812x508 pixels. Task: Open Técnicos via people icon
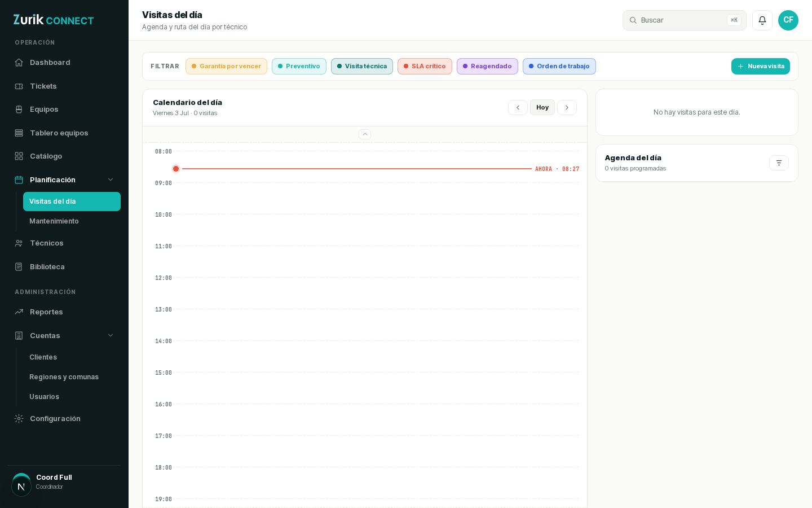point(19,243)
